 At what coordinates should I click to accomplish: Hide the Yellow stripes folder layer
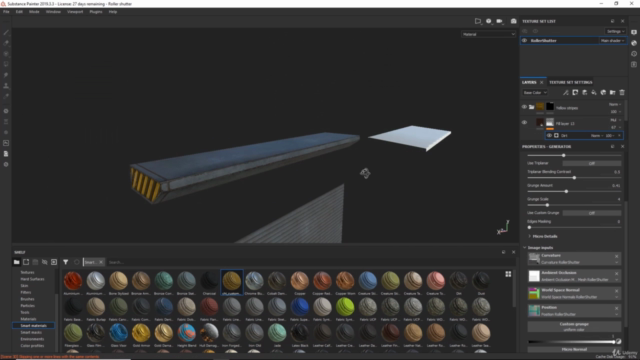(x=524, y=107)
